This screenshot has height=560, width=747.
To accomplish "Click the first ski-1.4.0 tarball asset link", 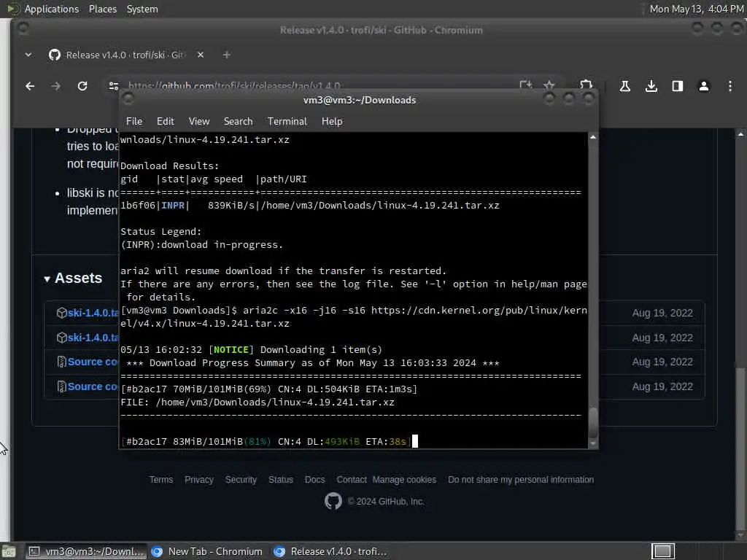I will (93, 313).
